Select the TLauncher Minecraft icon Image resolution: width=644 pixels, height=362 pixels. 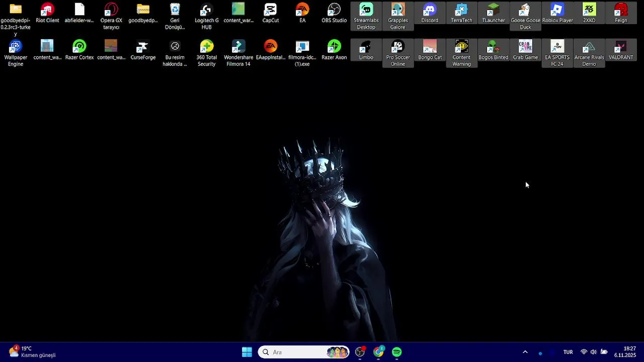pos(493,14)
